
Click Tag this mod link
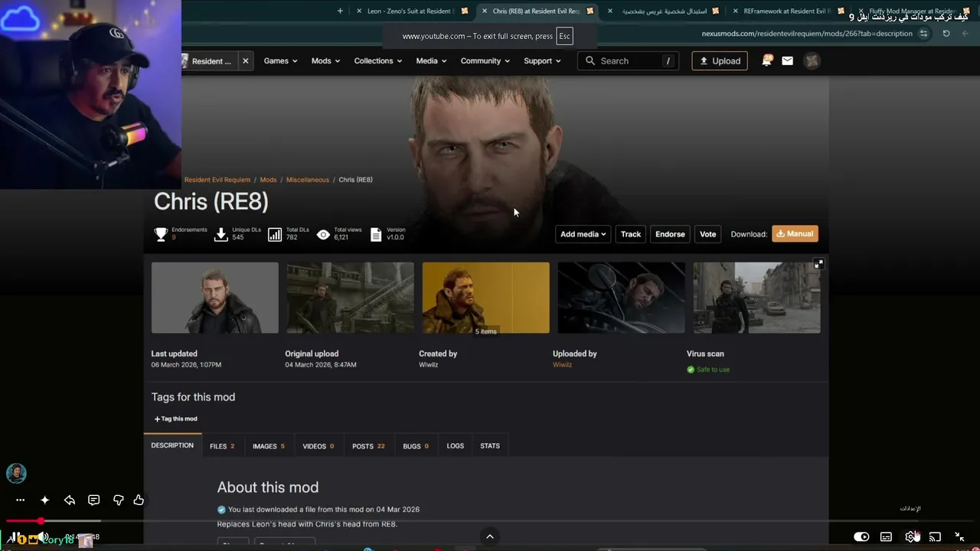coord(176,419)
